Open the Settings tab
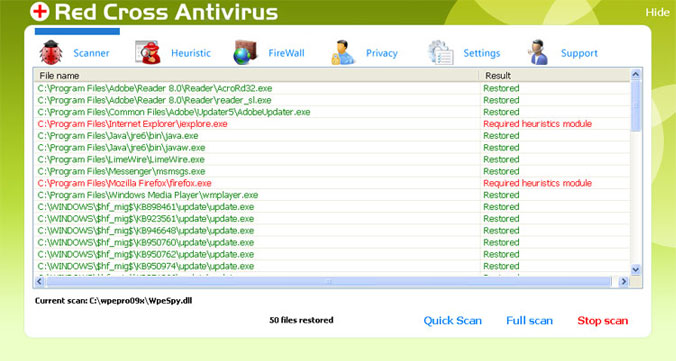Image resolution: width=676 pixels, height=361 pixels. point(482,53)
